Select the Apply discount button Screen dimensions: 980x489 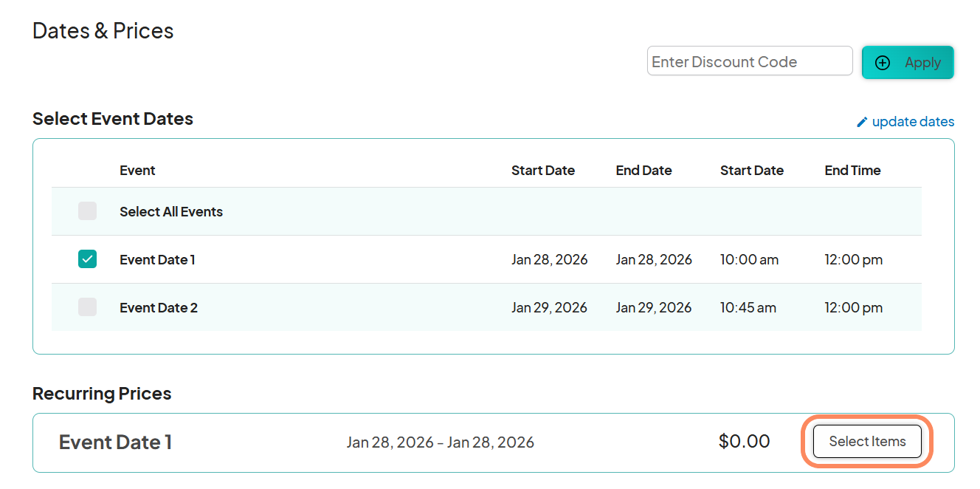[x=908, y=62]
